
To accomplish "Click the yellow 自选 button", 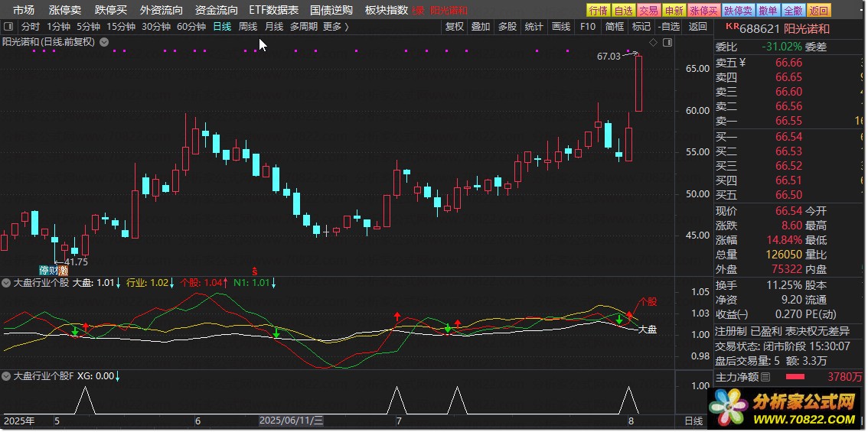I will (x=623, y=11).
